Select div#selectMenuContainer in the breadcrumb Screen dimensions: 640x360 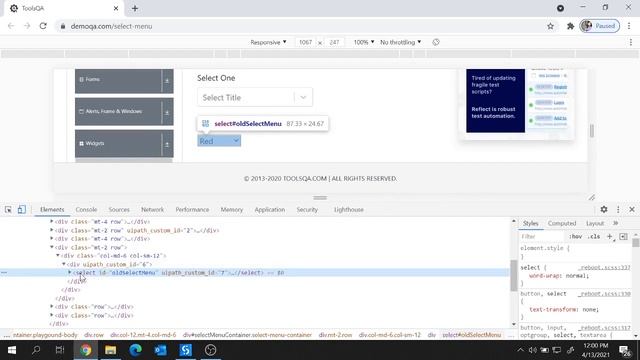247,335
